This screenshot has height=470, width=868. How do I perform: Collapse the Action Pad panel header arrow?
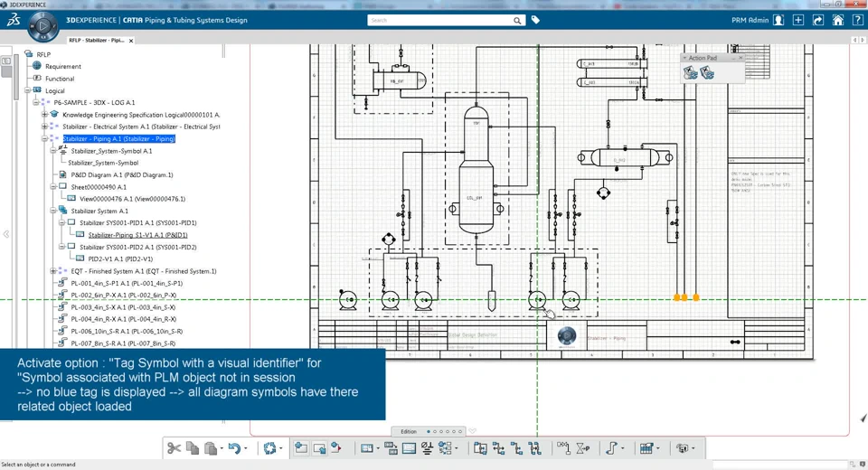coord(684,58)
